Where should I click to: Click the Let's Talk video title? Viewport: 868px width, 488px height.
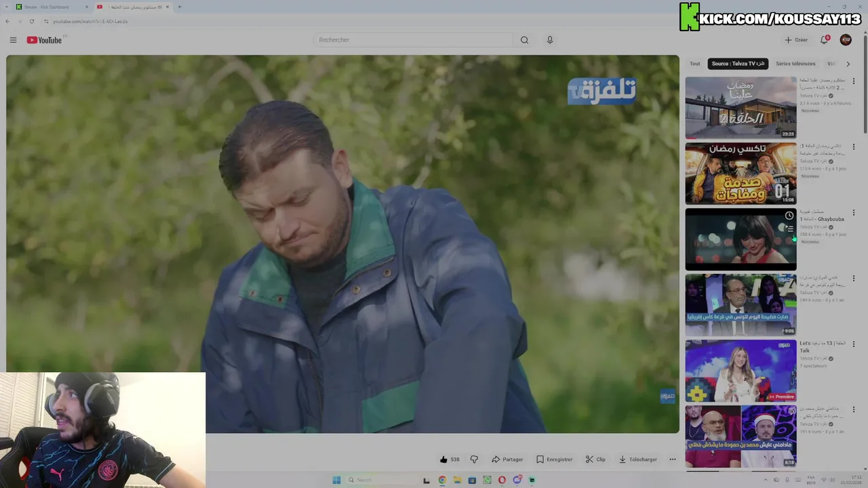[822, 347]
